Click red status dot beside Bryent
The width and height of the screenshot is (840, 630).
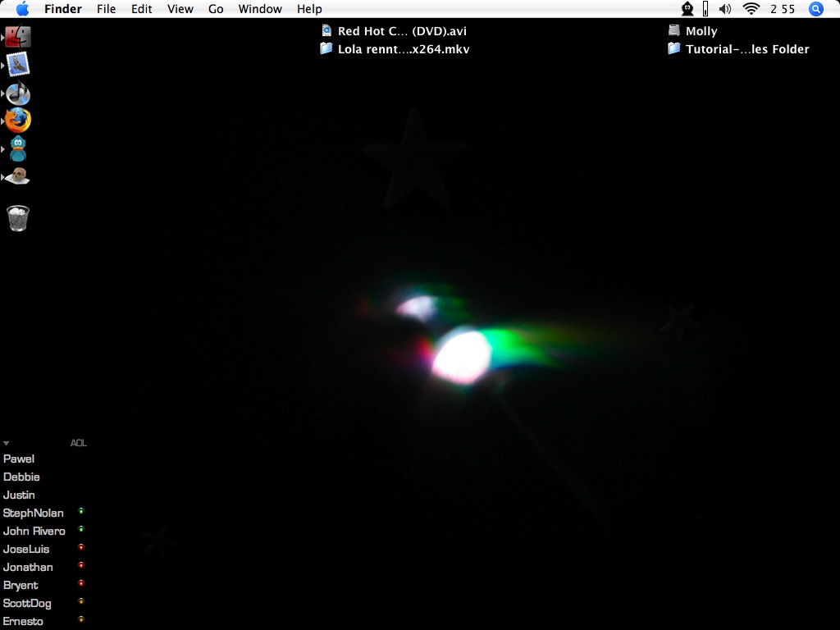pyautogui.click(x=81, y=583)
